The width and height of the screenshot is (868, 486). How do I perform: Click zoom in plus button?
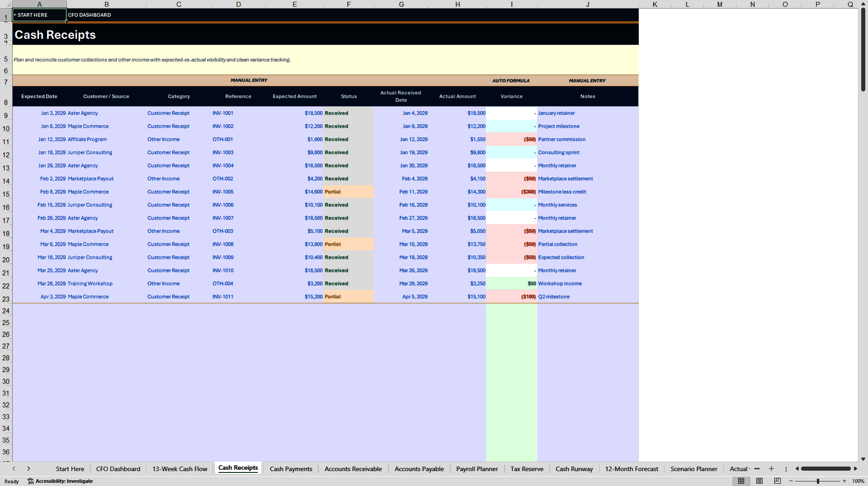pos(844,481)
